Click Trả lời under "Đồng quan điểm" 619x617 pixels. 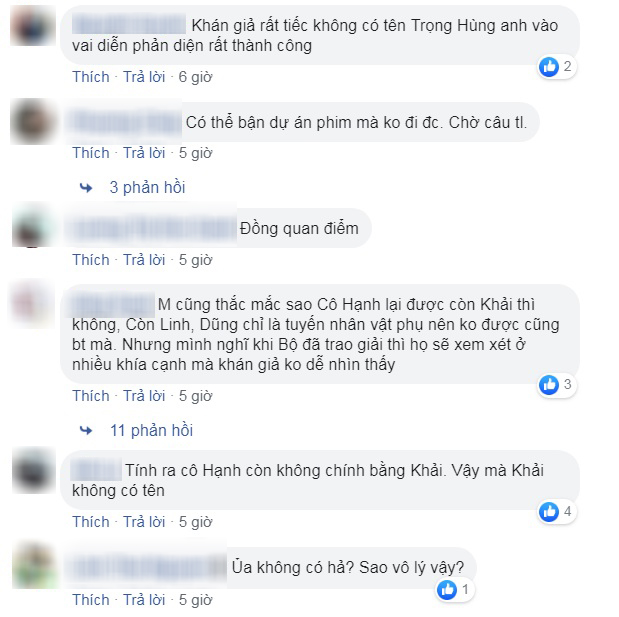pyautogui.click(x=144, y=260)
